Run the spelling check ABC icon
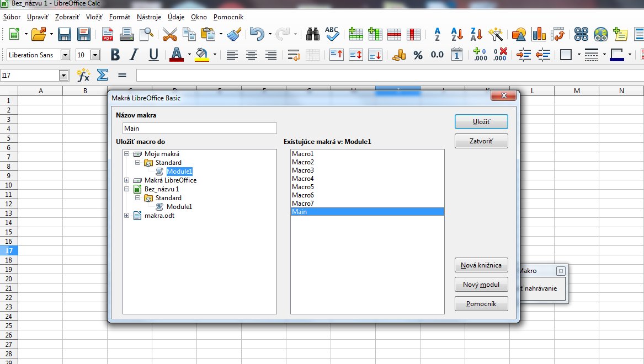 point(332,34)
